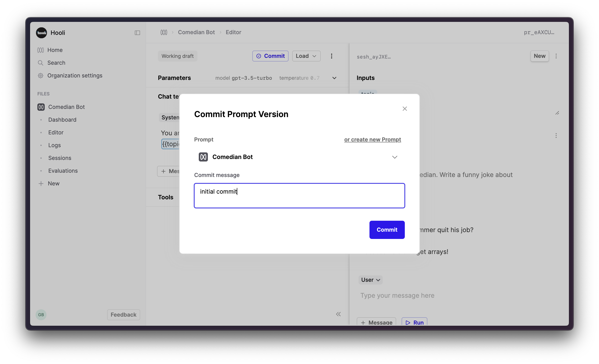599x364 pixels.
Task: Navigate using the Comedian Bot breadcrumb
Action: (196, 32)
